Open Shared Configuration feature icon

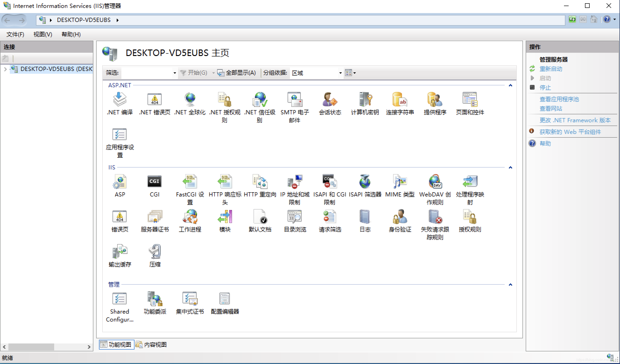click(120, 298)
